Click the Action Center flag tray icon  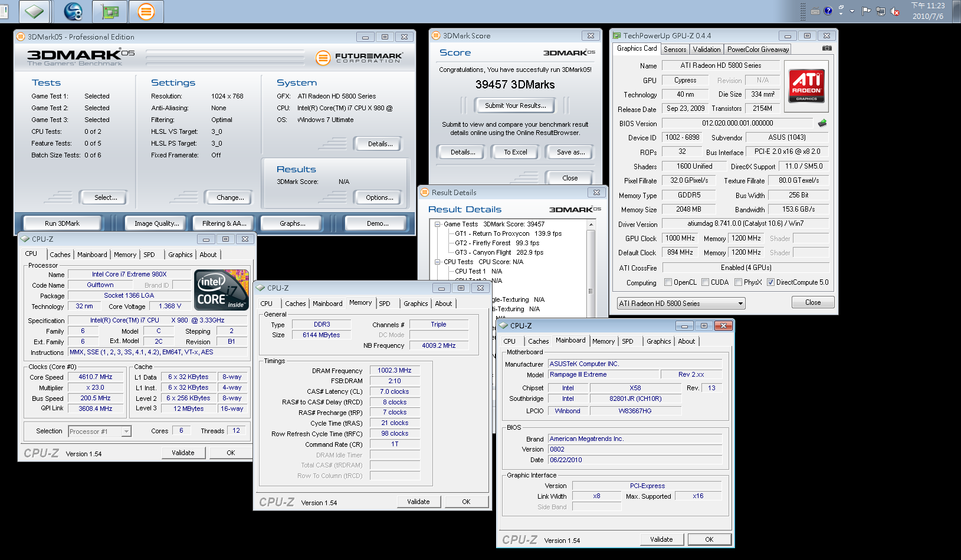click(866, 11)
